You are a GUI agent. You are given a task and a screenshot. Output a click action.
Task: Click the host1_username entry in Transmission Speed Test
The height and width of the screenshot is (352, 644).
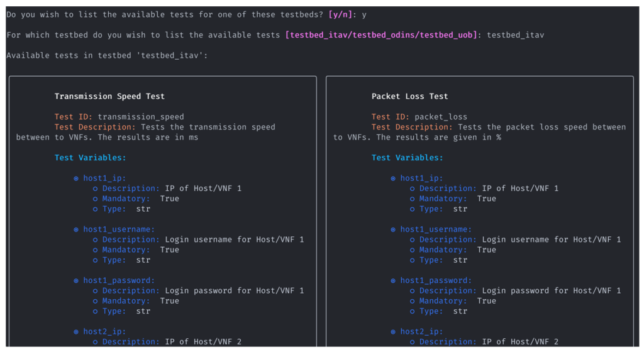119,229
